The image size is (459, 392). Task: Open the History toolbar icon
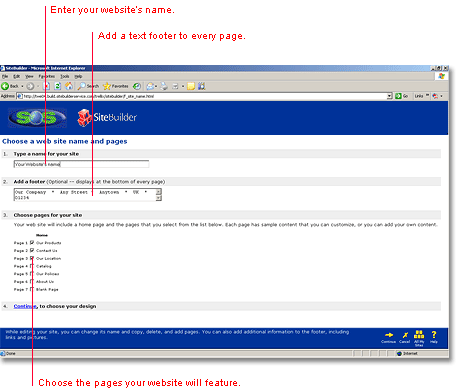pos(137,86)
